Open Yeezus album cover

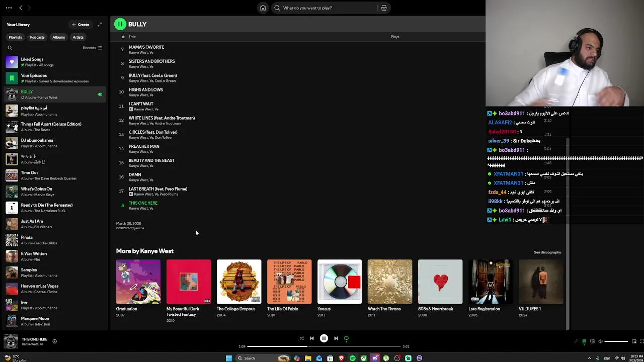pyautogui.click(x=340, y=282)
